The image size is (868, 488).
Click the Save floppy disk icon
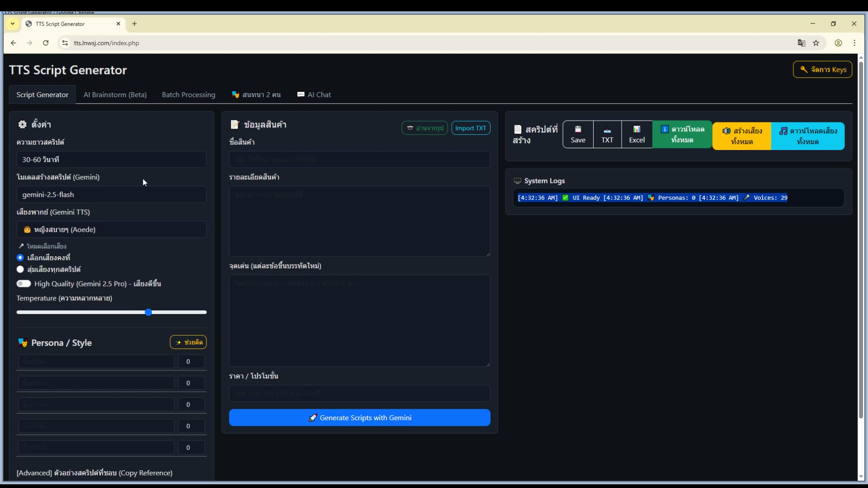click(578, 134)
